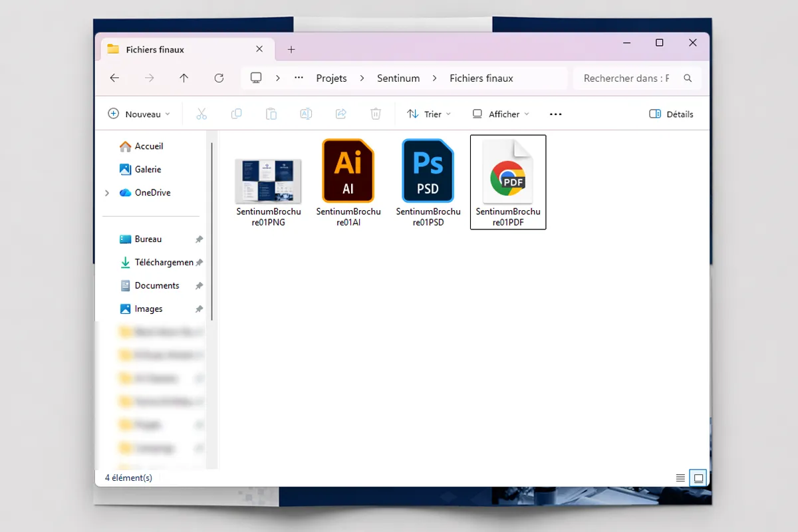Click the PC monitor icon in address bar

[x=256, y=78]
